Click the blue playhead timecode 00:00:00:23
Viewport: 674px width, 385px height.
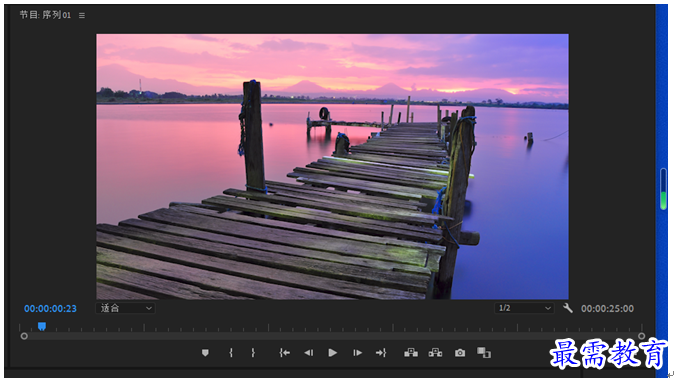[50, 309]
